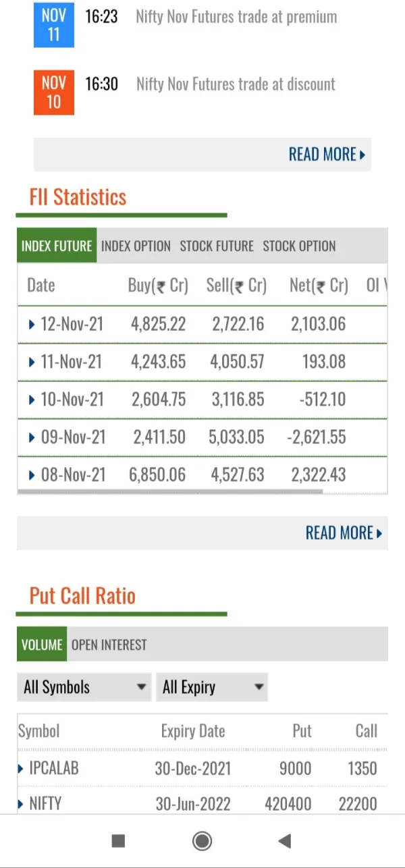
Task: Switch to the Open Interest tab
Action: [x=109, y=645]
